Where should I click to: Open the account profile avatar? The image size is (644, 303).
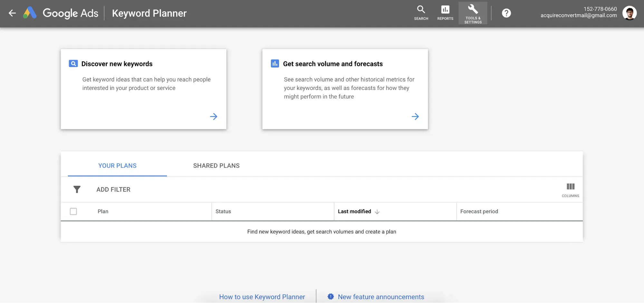(629, 13)
